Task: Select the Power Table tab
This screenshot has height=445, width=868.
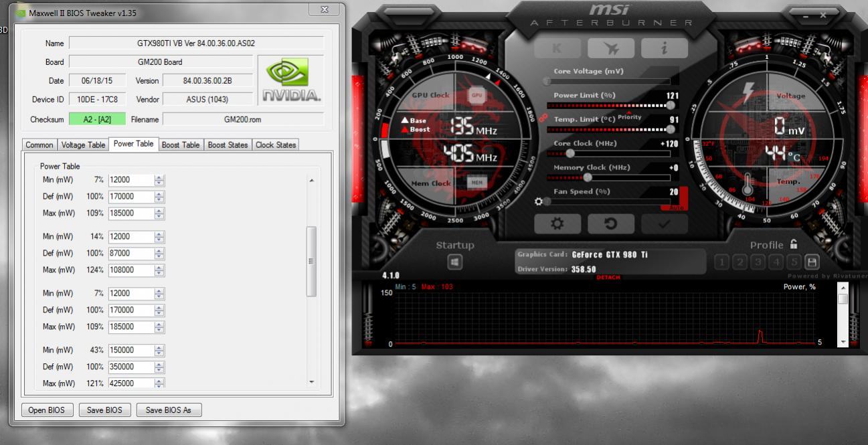Action: (134, 144)
